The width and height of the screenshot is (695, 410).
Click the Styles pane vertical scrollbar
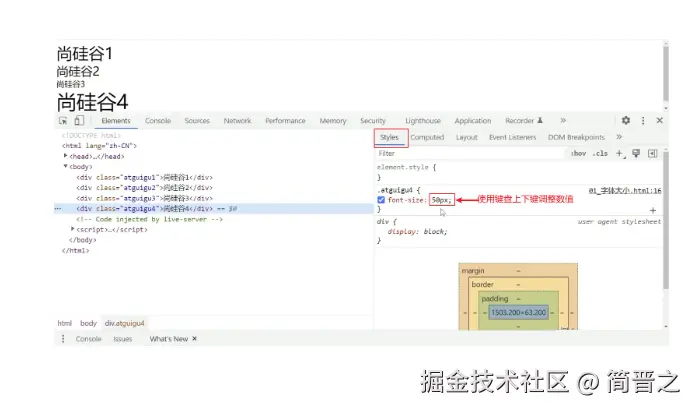(666, 222)
